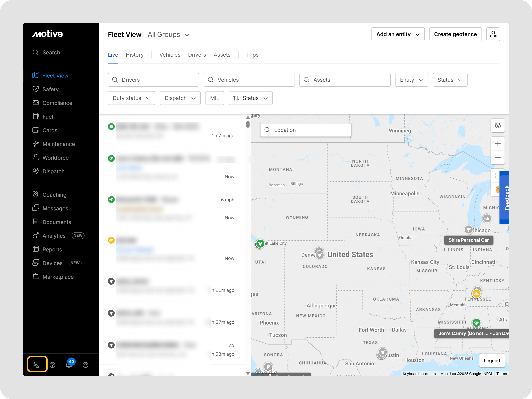Click the help question mark icon
Screen dimensions: 532x399
pyautogui.click(x=52, y=365)
